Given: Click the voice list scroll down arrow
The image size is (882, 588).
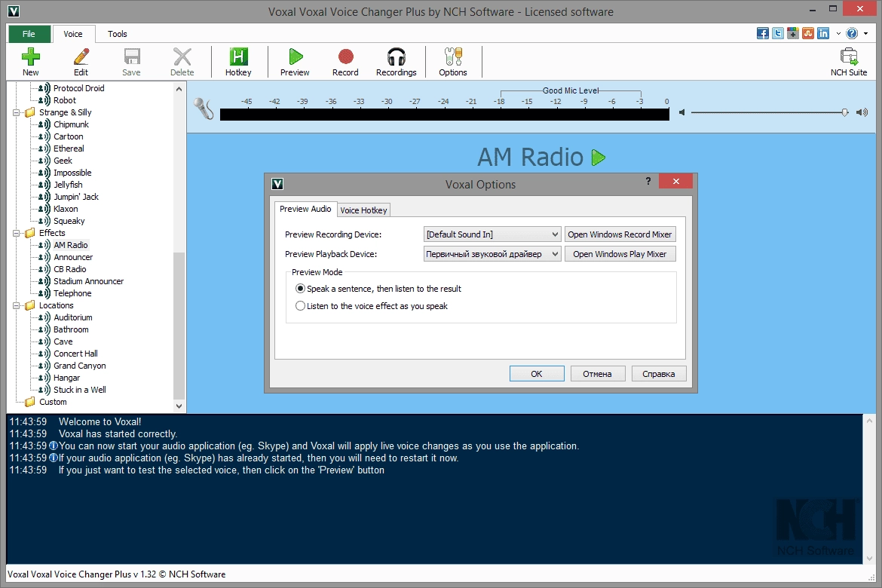Looking at the screenshot, I should click(x=179, y=406).
